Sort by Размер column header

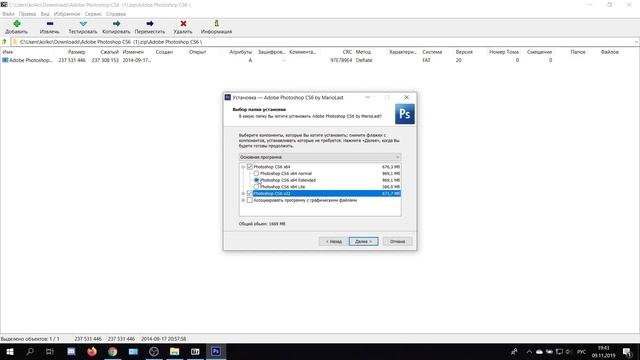[x=77, y=52]
